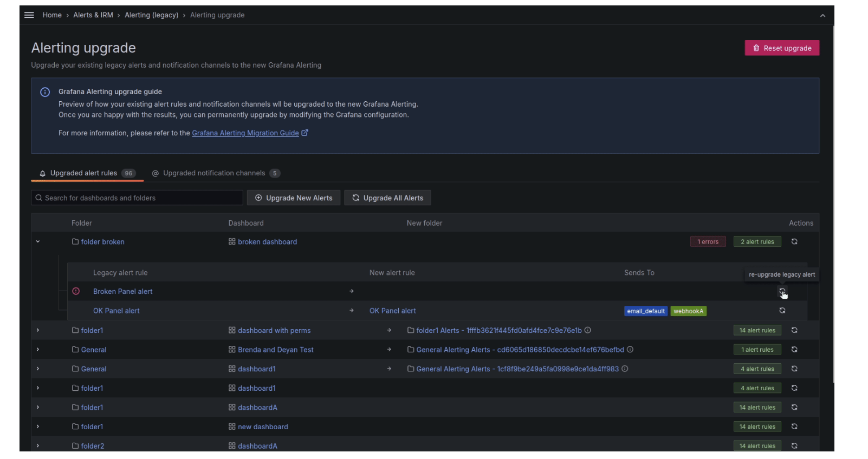Click re-upgrade icon for folder broken row
Viewport: 868px width, 459px height.
point(794,242)
